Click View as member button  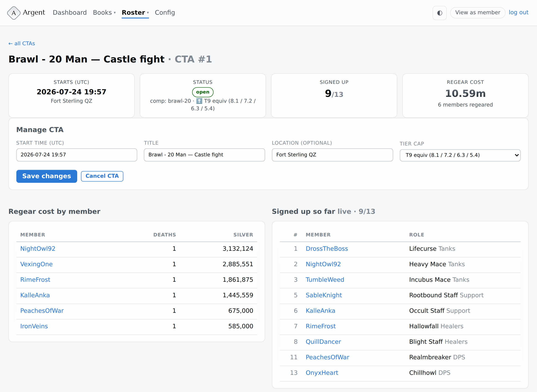(477, 13)
